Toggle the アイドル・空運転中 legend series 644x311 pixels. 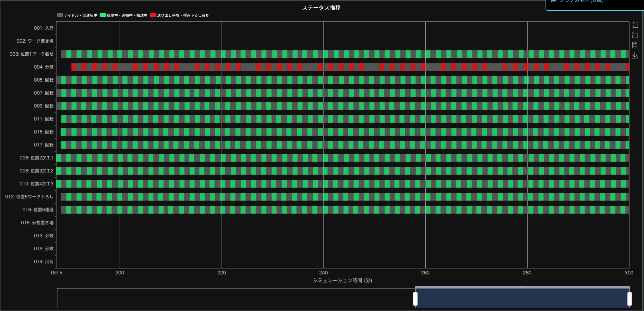click(x=80, y=15)
